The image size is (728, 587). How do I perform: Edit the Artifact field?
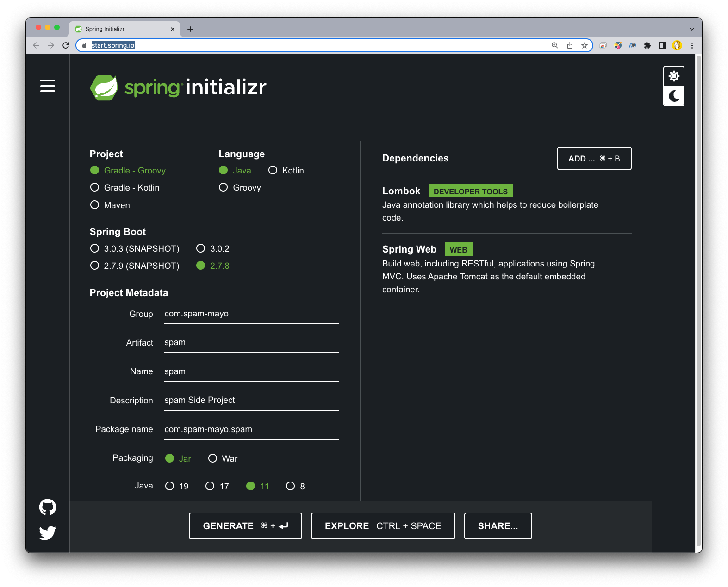tap(251, 342)
